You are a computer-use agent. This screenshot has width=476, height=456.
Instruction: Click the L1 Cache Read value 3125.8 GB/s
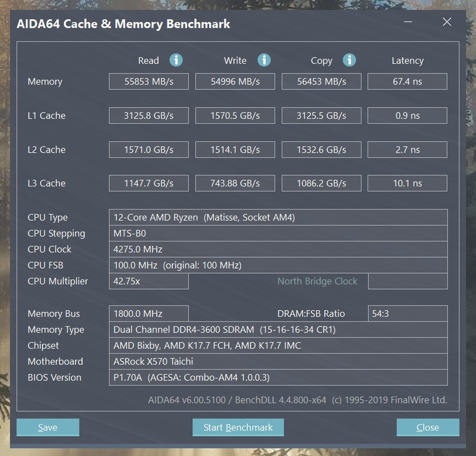[149, 115]
